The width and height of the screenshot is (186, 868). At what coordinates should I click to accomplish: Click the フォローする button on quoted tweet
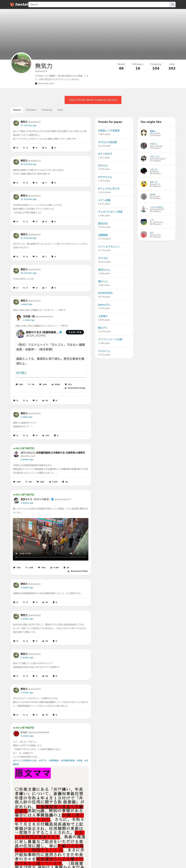point(75,332)
